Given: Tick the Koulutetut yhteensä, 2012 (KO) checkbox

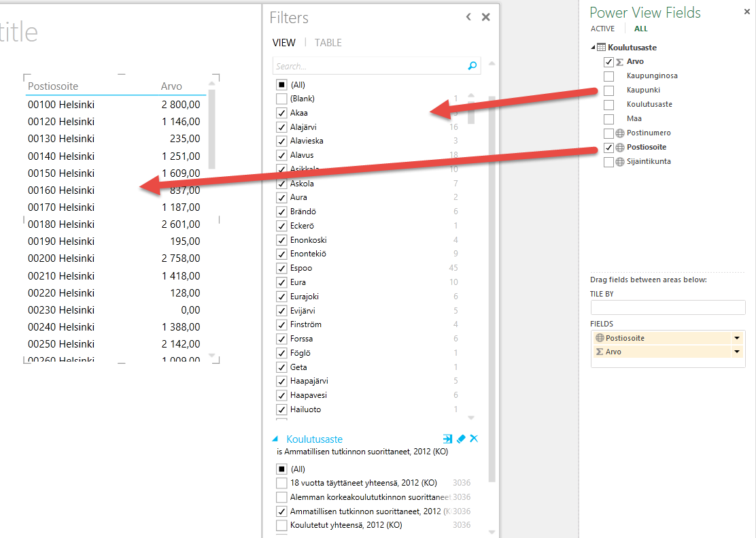Looking at the screenshot, I should pyautogui.click(x=281, y=525).
